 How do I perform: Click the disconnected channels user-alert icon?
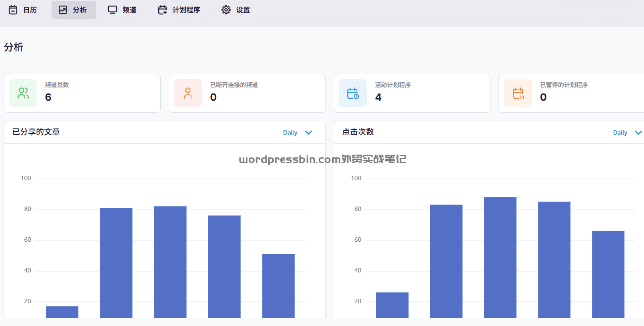(188, 93)
